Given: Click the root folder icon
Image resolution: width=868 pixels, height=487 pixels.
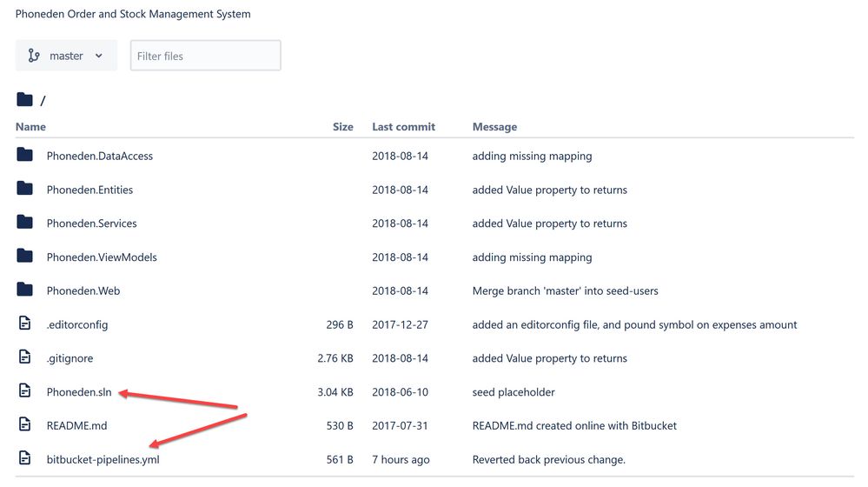Looking at the screenshot, I should (24, 100).
